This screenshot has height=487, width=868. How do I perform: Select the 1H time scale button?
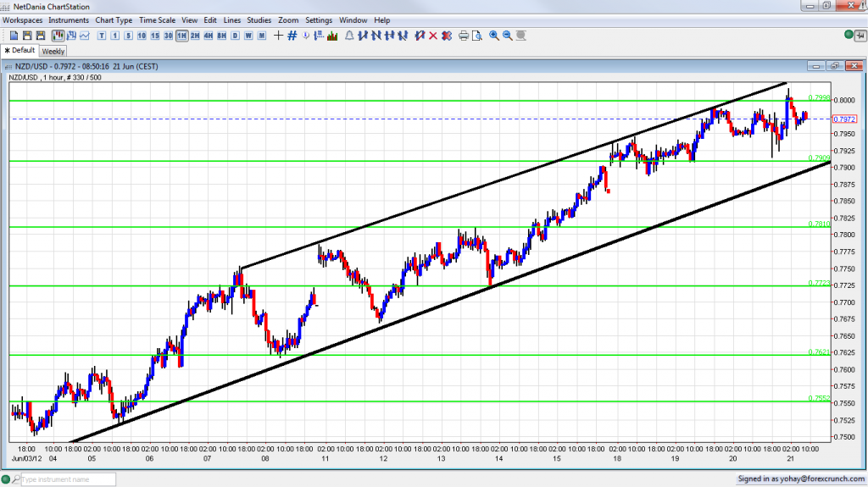[181, 36]
